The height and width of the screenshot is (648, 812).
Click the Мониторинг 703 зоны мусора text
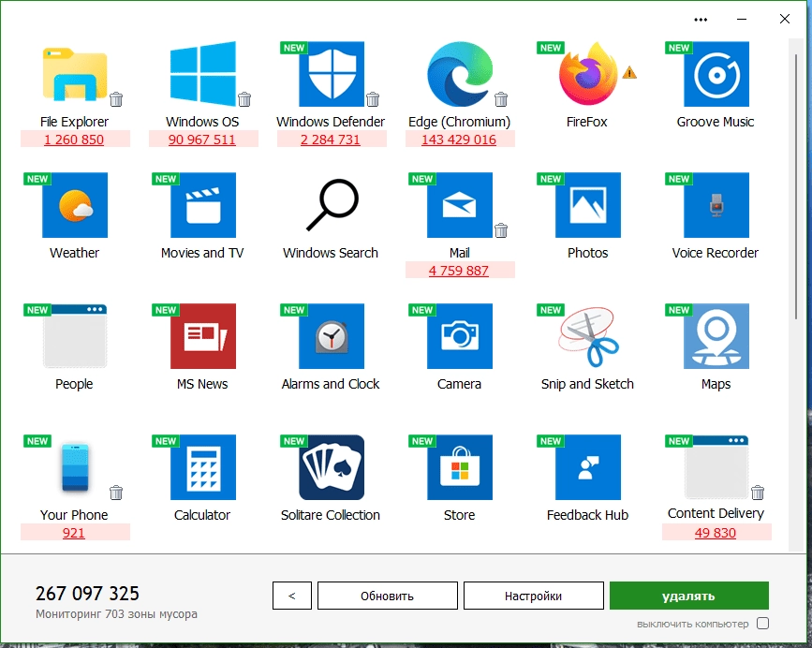coord(116,614)
